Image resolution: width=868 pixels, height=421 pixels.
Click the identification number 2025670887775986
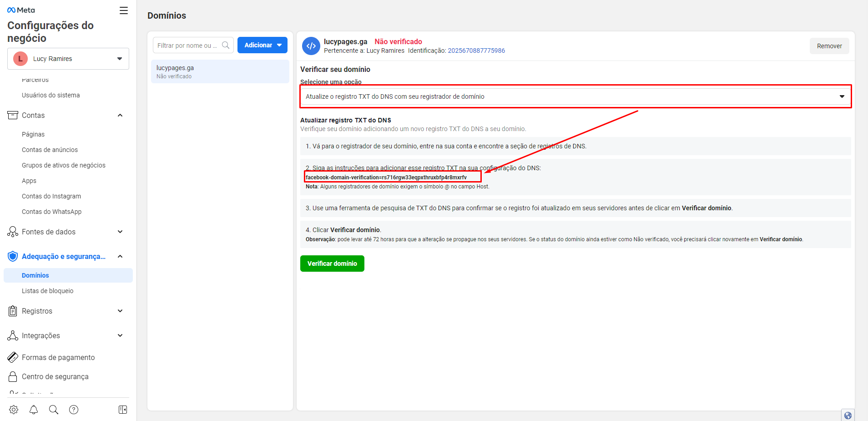coord(476,51)
